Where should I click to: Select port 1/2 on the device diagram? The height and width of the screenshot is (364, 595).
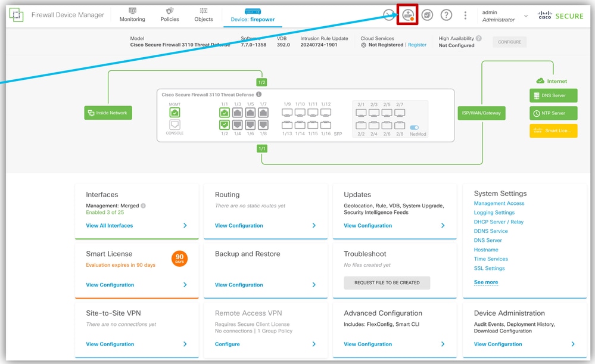pos(225,125)
